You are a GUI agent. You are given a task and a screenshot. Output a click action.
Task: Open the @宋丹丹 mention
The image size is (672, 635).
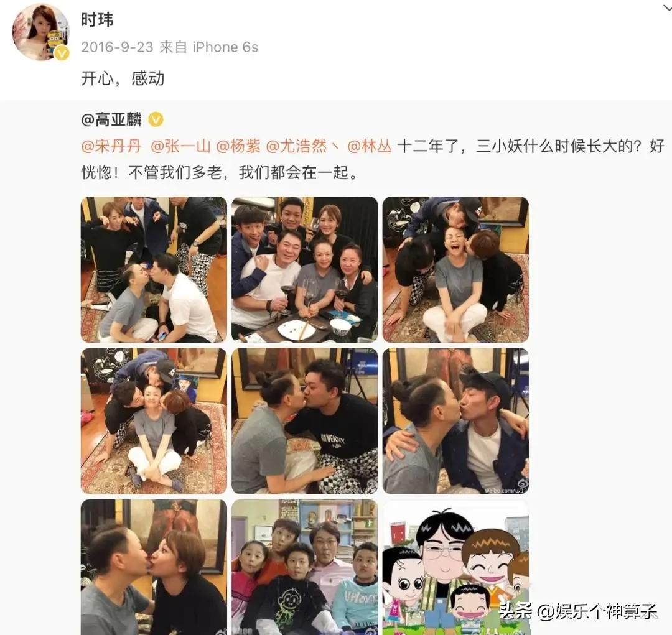coord(111,146)
